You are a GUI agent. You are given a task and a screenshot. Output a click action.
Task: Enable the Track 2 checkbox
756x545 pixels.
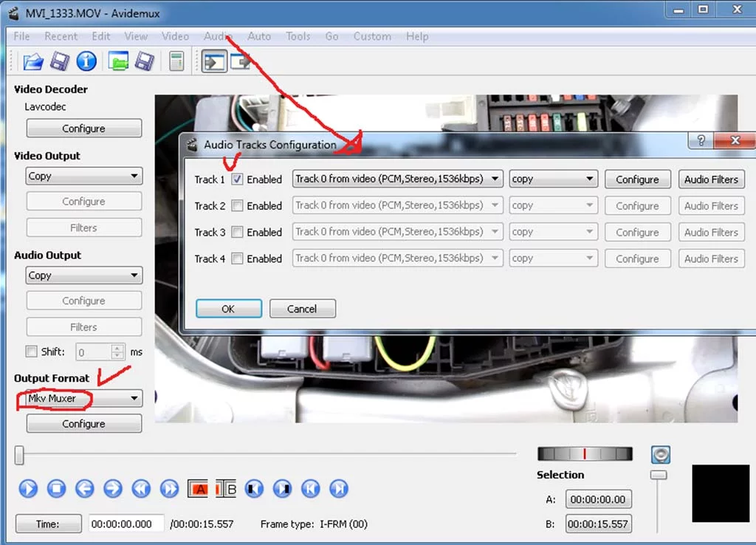237,206
